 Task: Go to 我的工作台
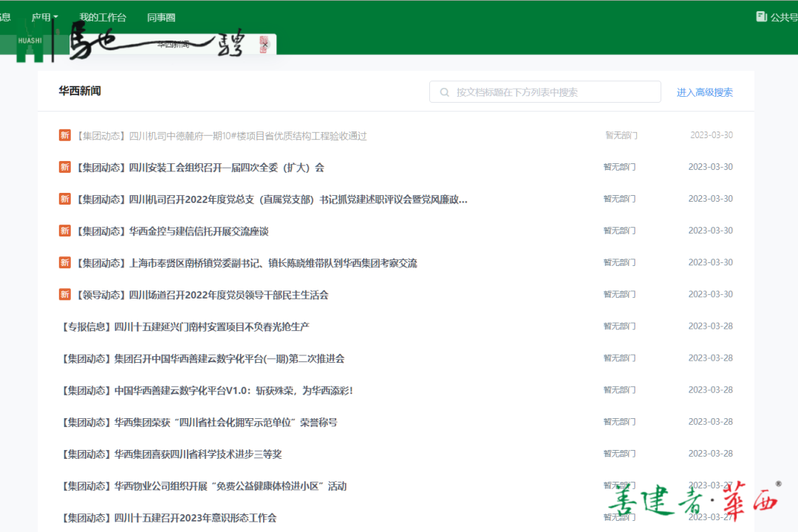[103, 17]
